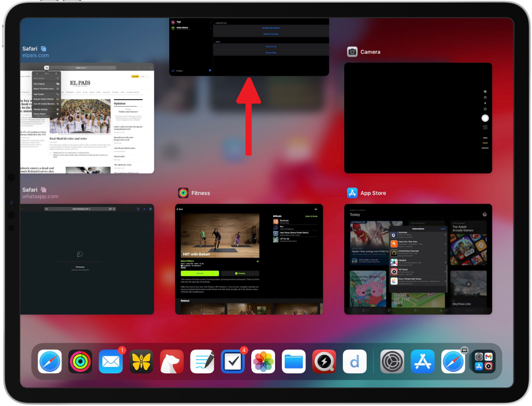Image resolution: width=532 pixels, height=406 pixels.
Task: Click the Manage Subscriptions link
Action: [x=271, y=28]
